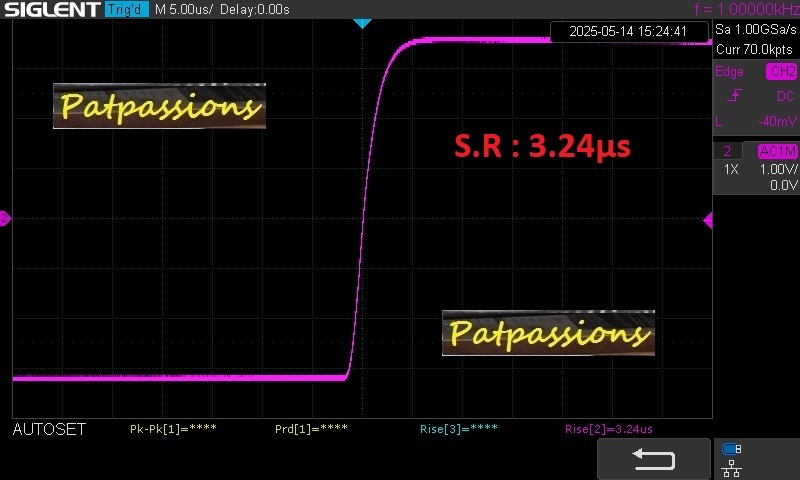Click the channel 2 ground level marker

(x=5, y=218)
